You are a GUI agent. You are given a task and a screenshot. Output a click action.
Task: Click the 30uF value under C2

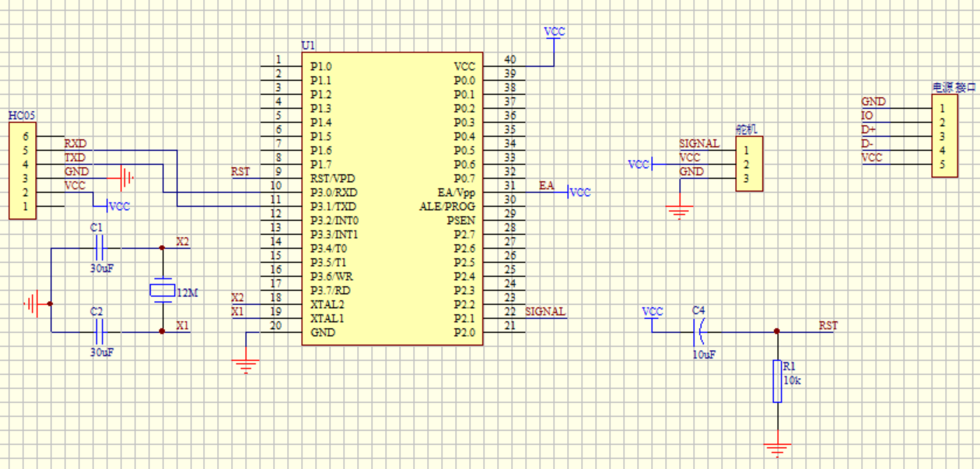pyautogui.click(x=103, y=352)
